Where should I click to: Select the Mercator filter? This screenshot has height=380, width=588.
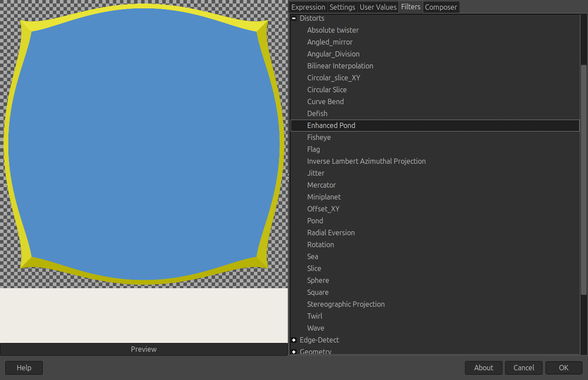tap(321, 185)
